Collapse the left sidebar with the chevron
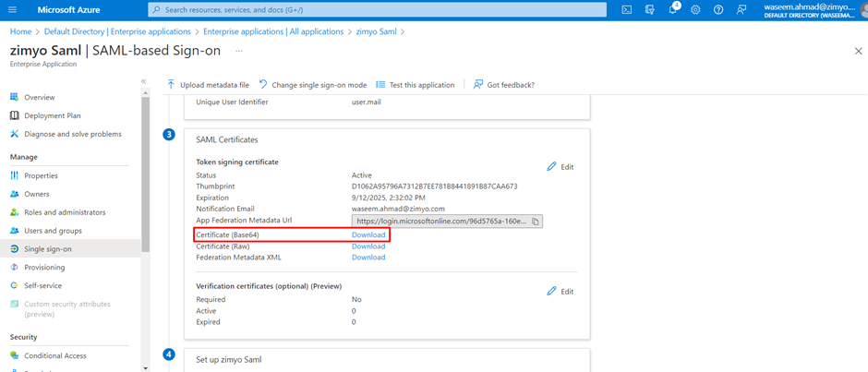Image resolution: width=868 pixels, height=372 pixels. click(143, 81)
